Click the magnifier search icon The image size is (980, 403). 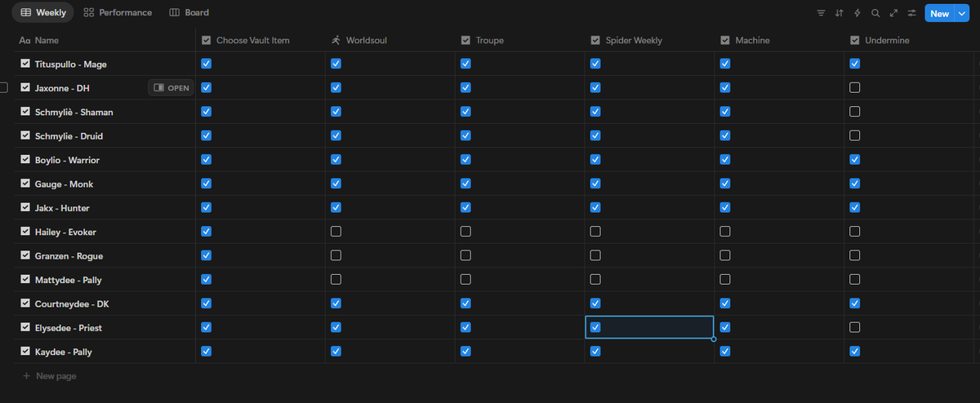click(875, 13)
